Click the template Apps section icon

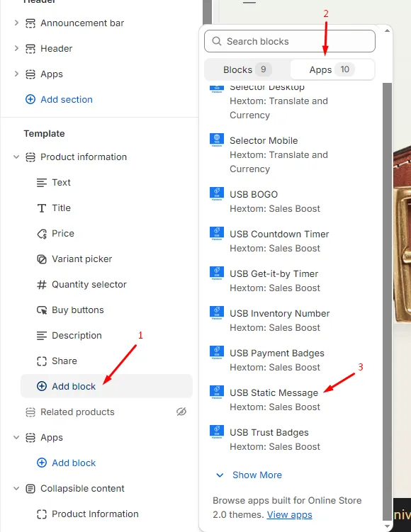click(30, 438)
